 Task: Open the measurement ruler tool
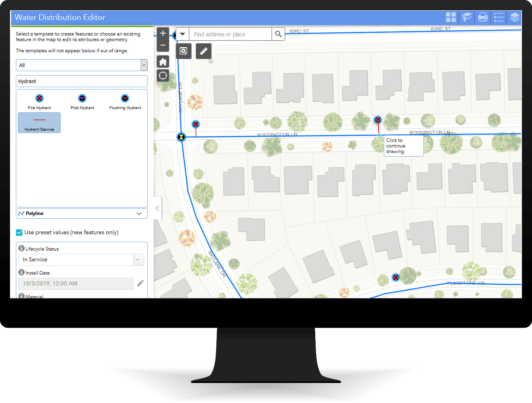pyautogui.click(x=203, y=51)
